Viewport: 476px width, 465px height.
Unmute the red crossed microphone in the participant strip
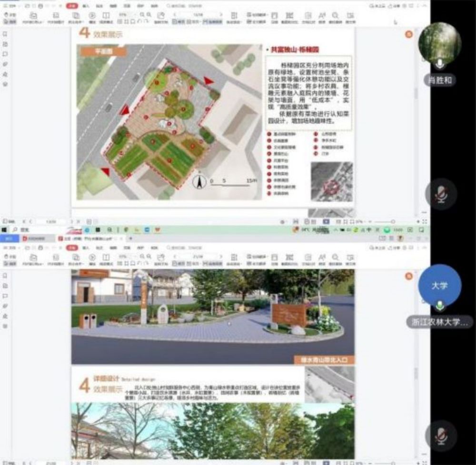pyautogui.click(x=441, y=194)
